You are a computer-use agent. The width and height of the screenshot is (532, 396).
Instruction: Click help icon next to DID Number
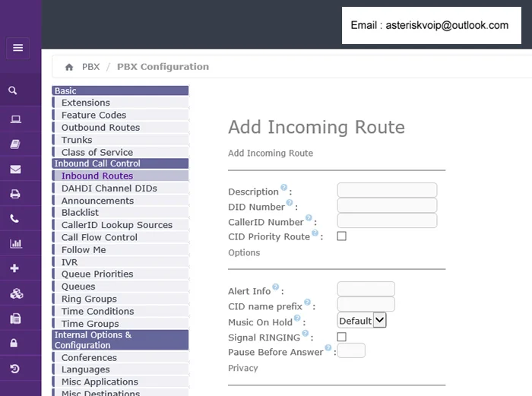(290, 203)
